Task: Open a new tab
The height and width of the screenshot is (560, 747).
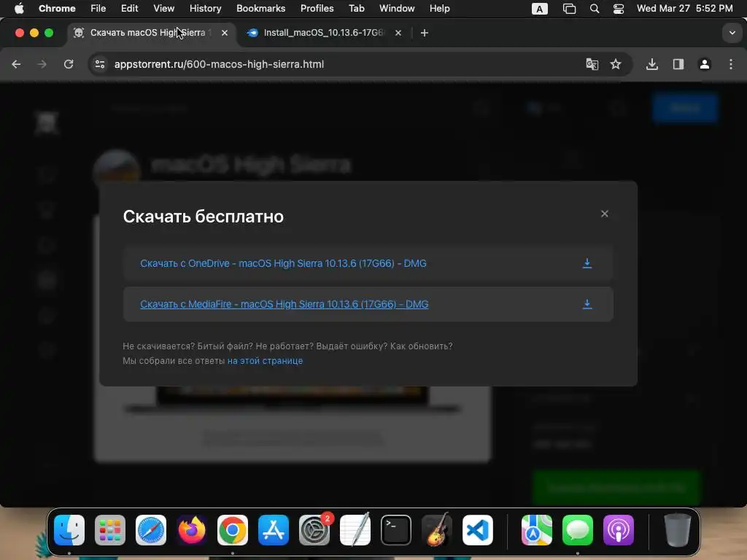Action: click(424, 33)
